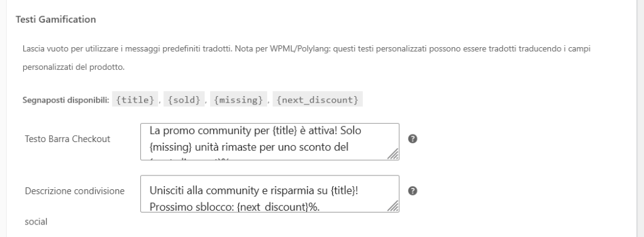The height and width of the screenshot is (237, 644).
Task: Click the help icon beside Descrizione condivisione social
Action: pyautogui.click(x=413, y=190)
